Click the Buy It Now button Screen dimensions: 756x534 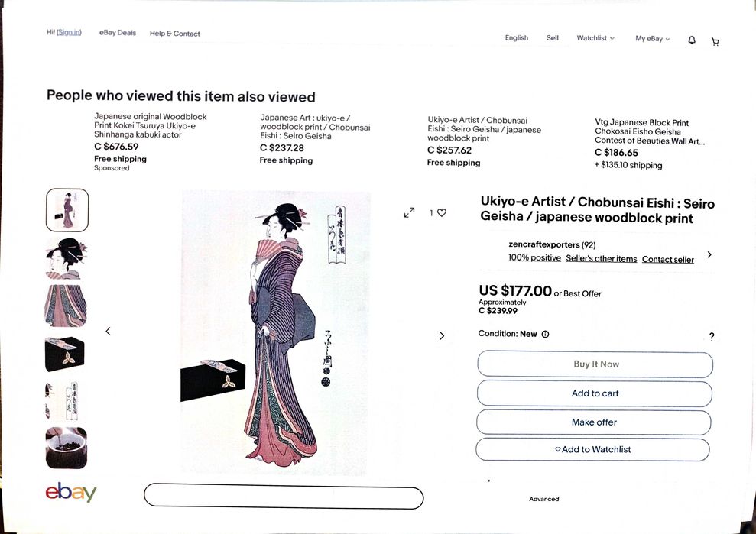pyautogui.click(x=595, y=364)
